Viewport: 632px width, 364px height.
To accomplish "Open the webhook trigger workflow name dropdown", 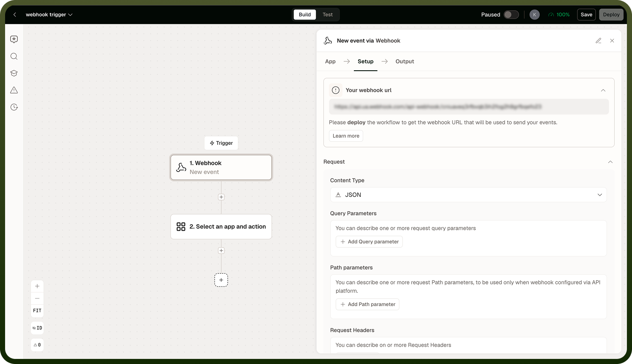I will (49, 14).
